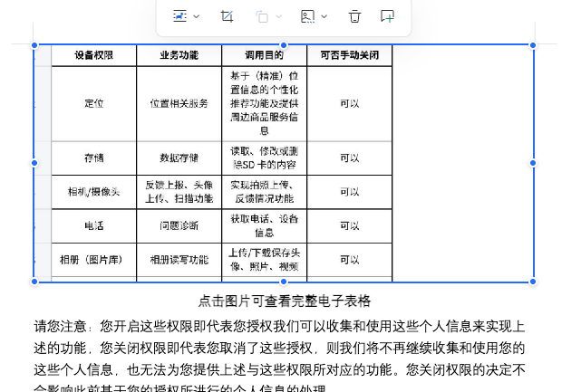Delete the selected image with trash icon
The image size is (581, 392).
pyautogui.click(x=354, y=16)
